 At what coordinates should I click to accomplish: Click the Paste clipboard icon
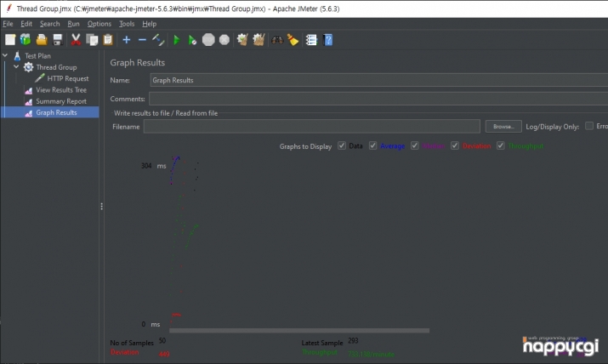tap(108, 39)
